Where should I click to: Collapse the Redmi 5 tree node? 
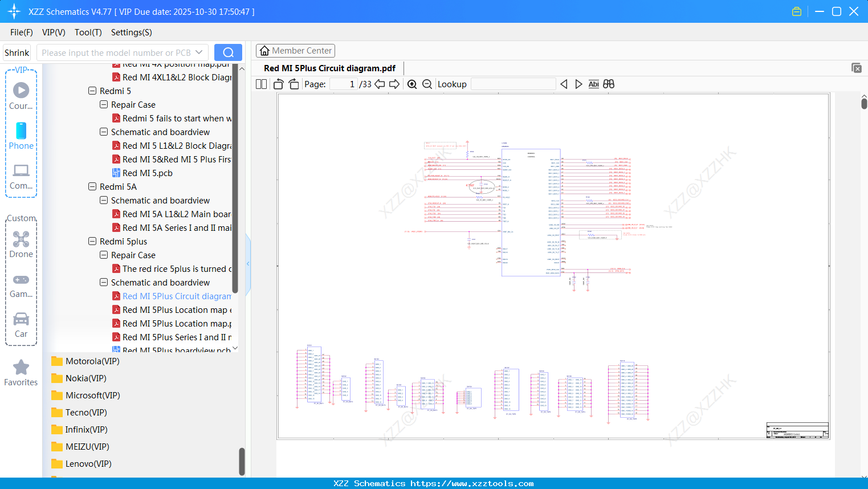92,91
